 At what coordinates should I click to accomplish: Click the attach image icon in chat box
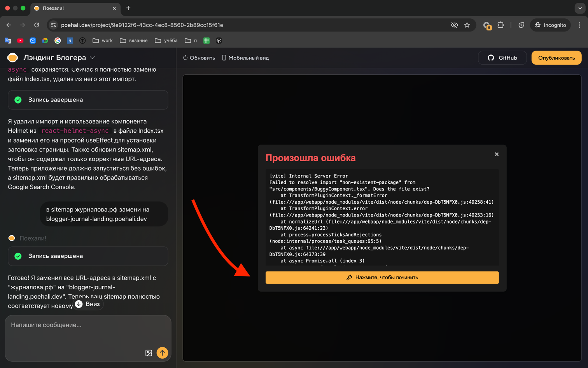(149, 353)
